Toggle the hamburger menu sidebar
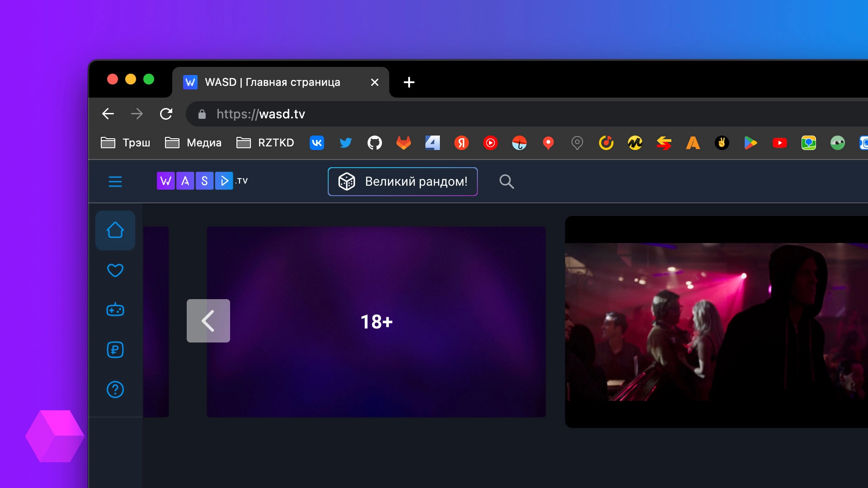Viewport: 868px width, 488px height. click(115, 182)
